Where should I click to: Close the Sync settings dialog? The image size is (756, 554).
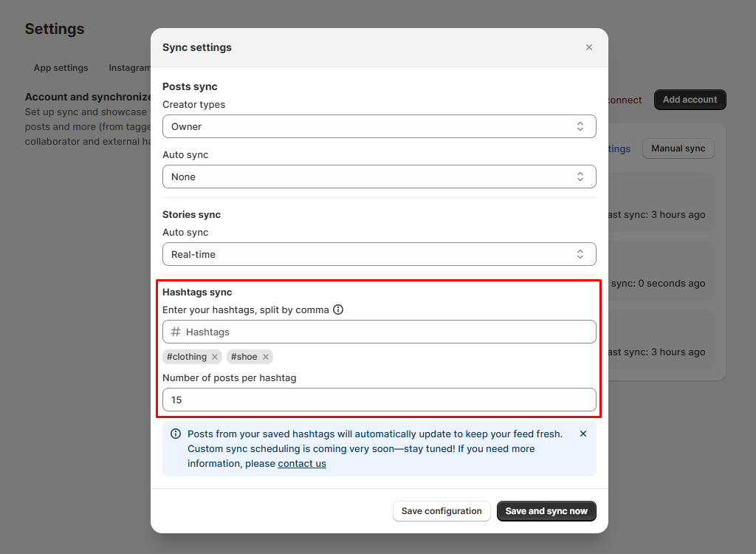pos(588,47)
